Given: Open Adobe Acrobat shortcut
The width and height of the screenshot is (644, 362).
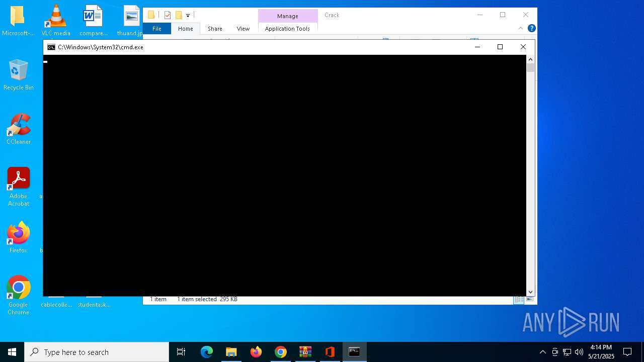Looking at the screenshot, I should coord(19,187).
